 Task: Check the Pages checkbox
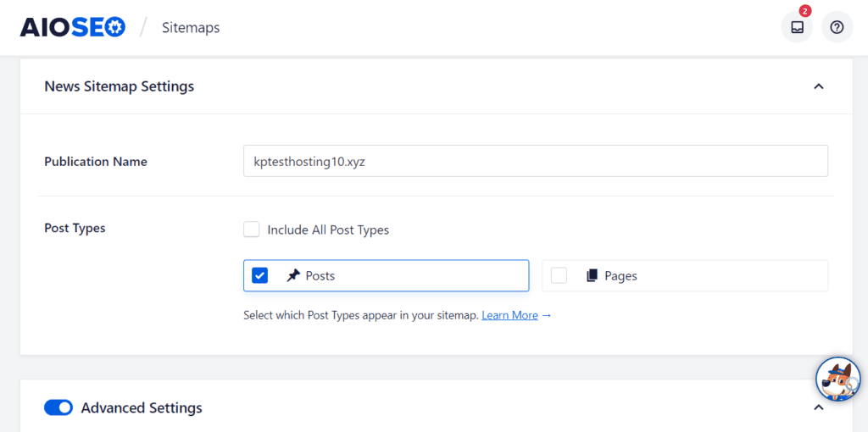tap(559, 275)
